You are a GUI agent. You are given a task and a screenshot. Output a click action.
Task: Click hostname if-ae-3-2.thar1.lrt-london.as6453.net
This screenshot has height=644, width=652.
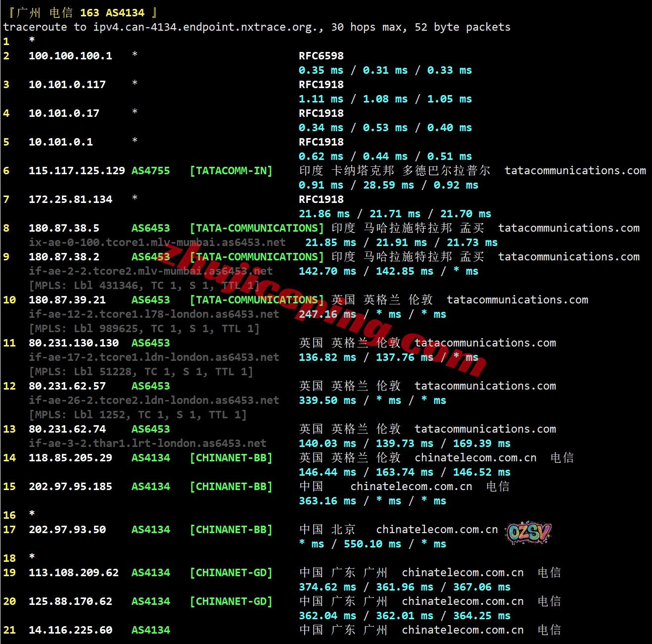point(147,444)
